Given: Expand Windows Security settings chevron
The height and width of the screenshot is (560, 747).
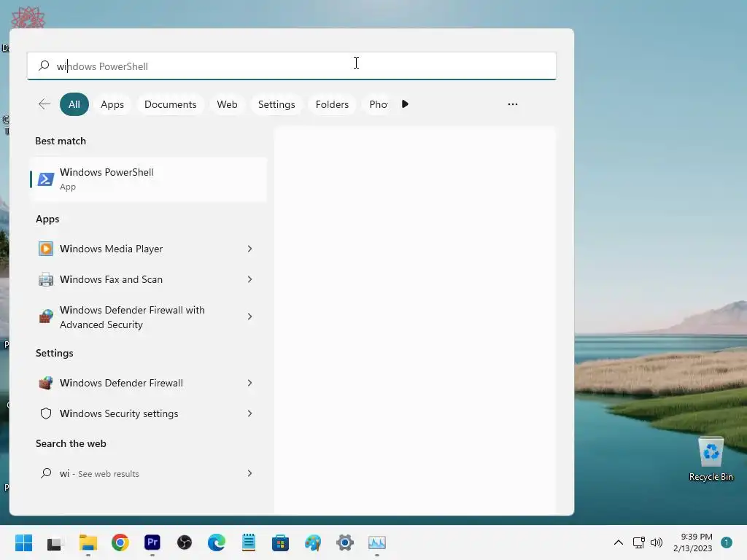Looking at the screenshot, I should (x=249, y=413).
